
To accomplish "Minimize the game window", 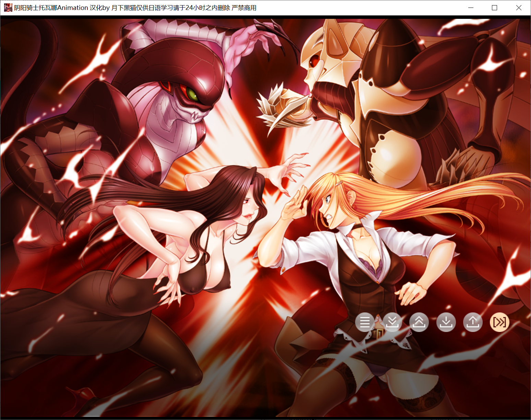I will pyautogui.click(x=471, y=8).
